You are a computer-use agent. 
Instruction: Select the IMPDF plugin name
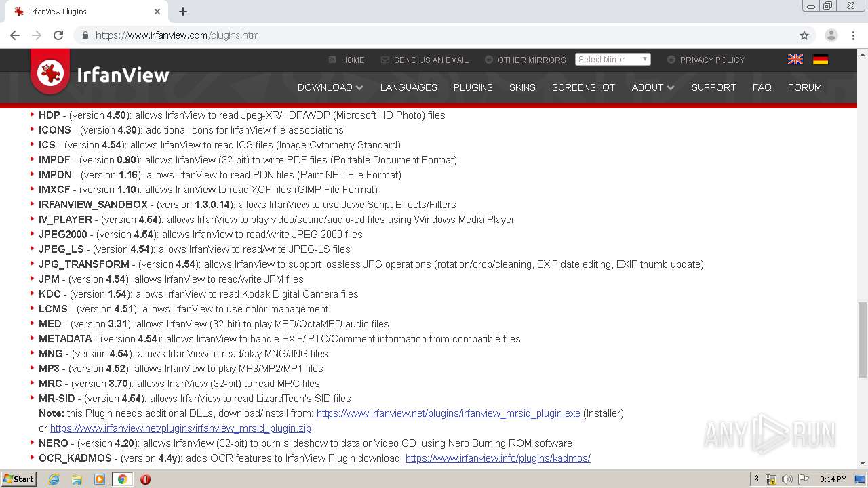54,160
